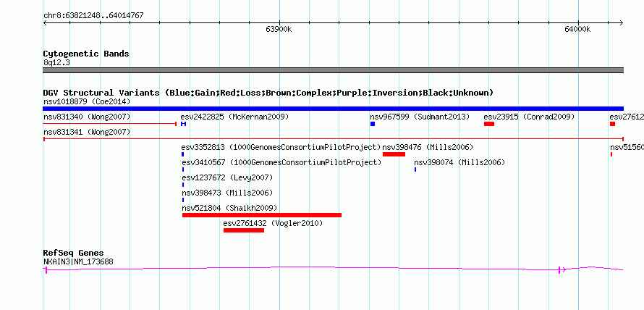Click the blue marker under esv1237672
644x310 pixels.
tap(183, 185)
